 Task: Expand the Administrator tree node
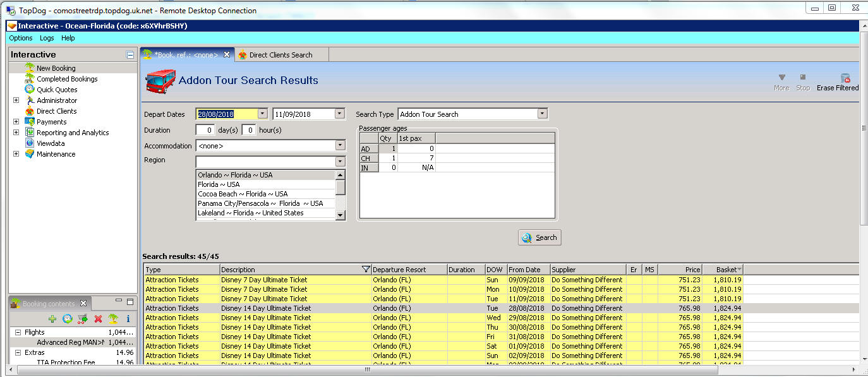click(x=16, y=100)
